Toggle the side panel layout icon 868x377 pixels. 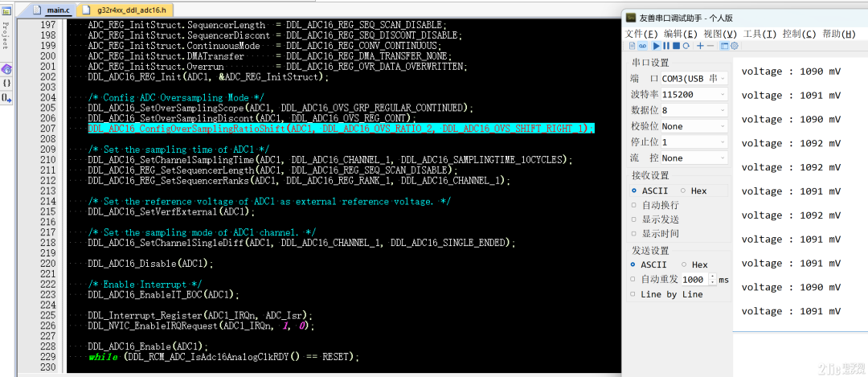pos(725,45)
